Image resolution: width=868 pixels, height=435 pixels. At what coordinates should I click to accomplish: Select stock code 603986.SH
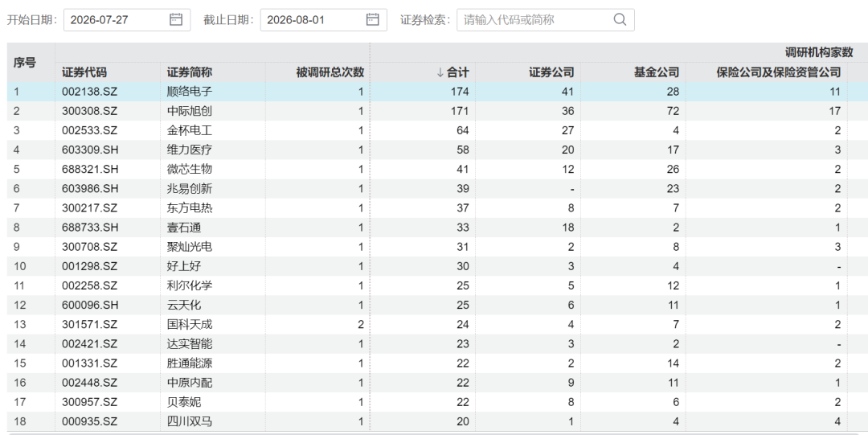point(90,189)
